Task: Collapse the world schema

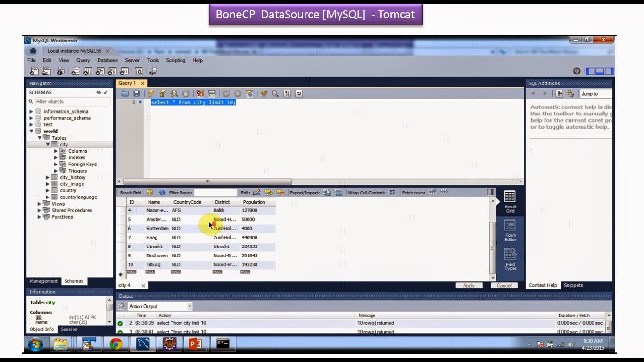Action: 31,132
